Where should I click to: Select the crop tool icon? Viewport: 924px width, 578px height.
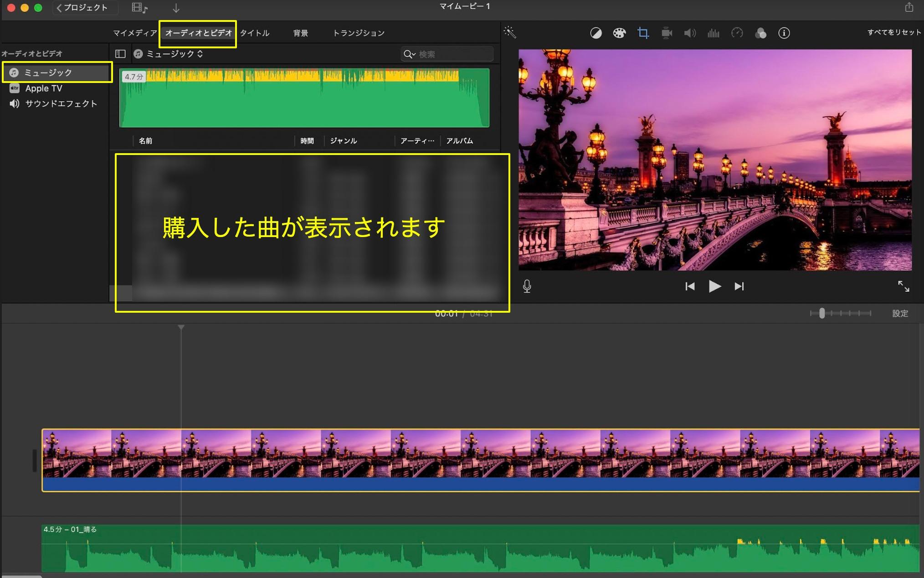click(643, 33)
